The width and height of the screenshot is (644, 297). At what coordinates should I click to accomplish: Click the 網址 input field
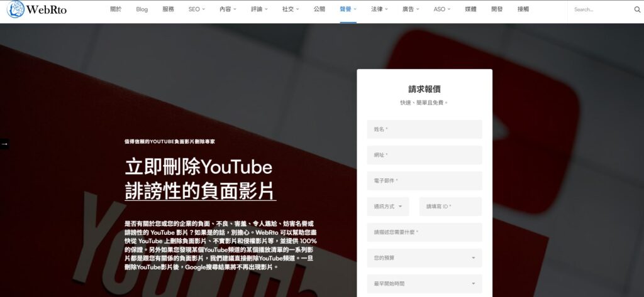coord(425,155)
